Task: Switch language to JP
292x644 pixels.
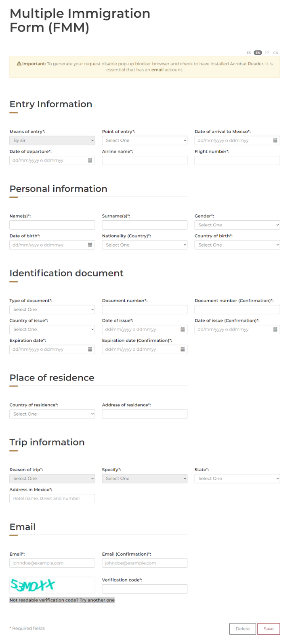Action: click(x=267, y=53)
